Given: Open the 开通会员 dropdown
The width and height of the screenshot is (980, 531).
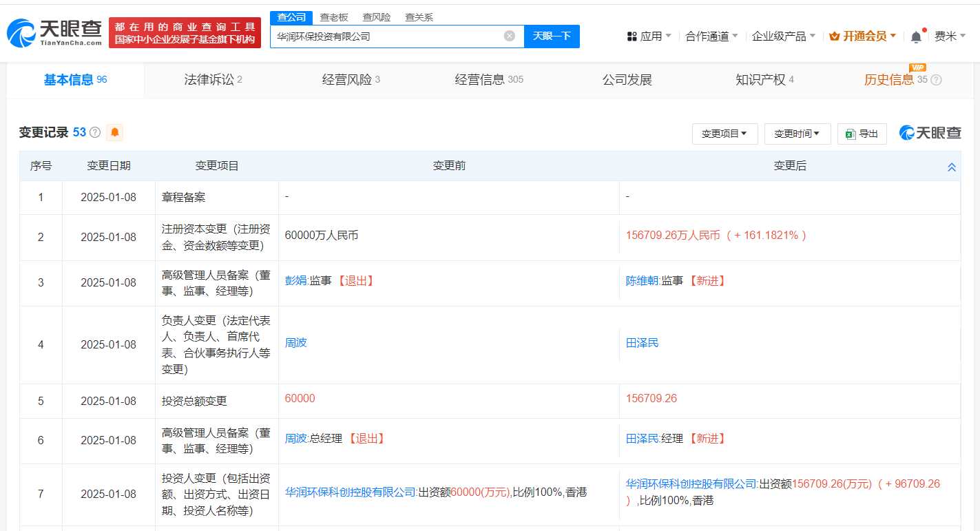Looking at the screenshot, I should [x=862, y=37].
